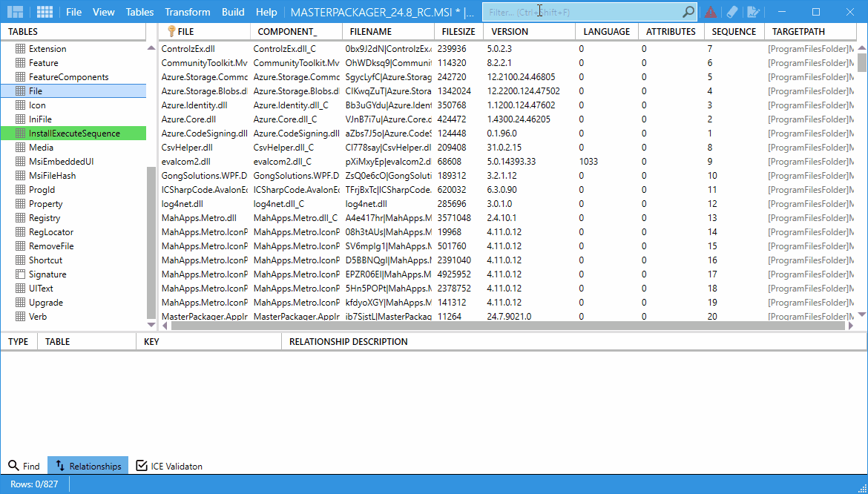Select the Property table
Screen dimensions: 868x494
73,203
